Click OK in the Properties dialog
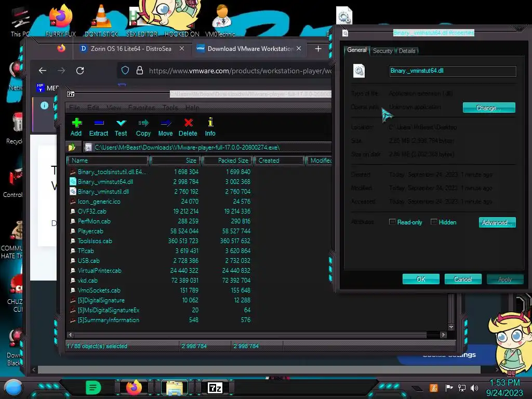Viewport: 532px width, 399px height. 421,279
